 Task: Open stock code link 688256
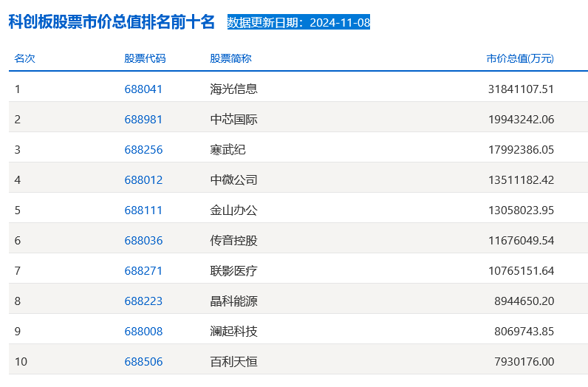143,150
